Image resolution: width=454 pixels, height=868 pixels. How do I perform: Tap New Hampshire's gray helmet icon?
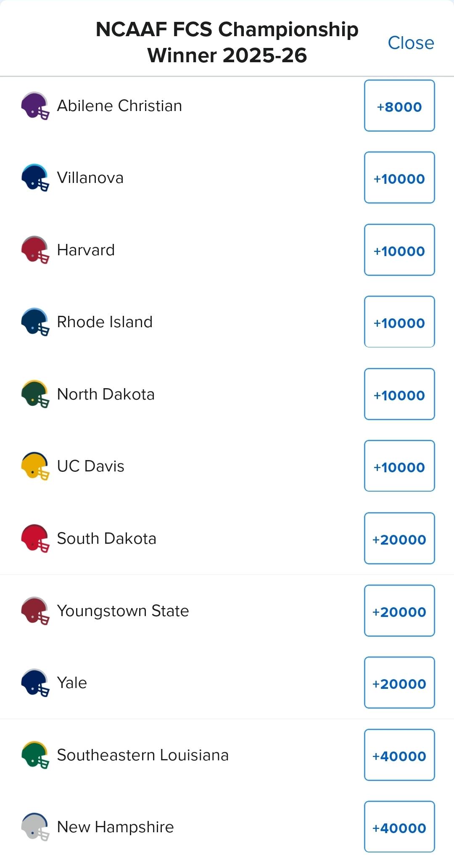tap(35, 827)
